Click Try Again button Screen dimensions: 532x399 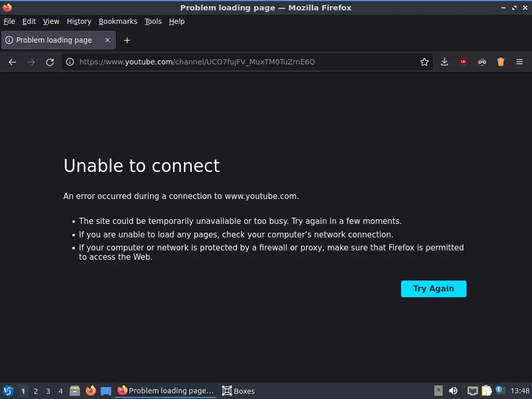(x=434, y=289)
